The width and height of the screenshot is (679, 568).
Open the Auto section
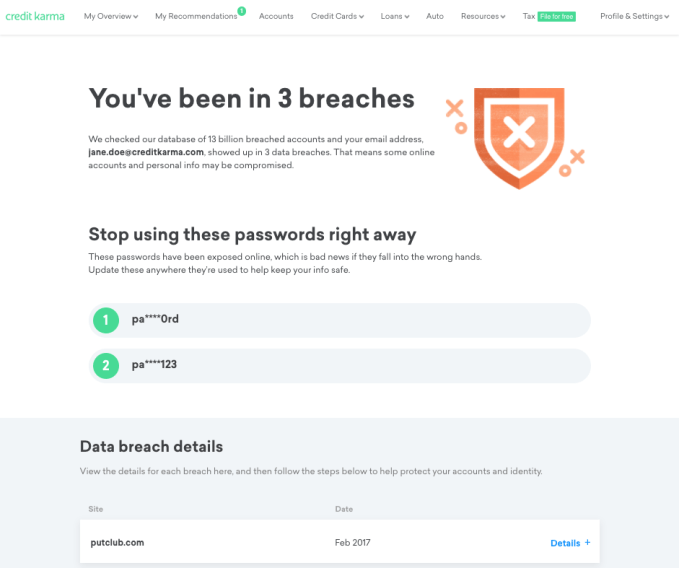tap(435, 17)
